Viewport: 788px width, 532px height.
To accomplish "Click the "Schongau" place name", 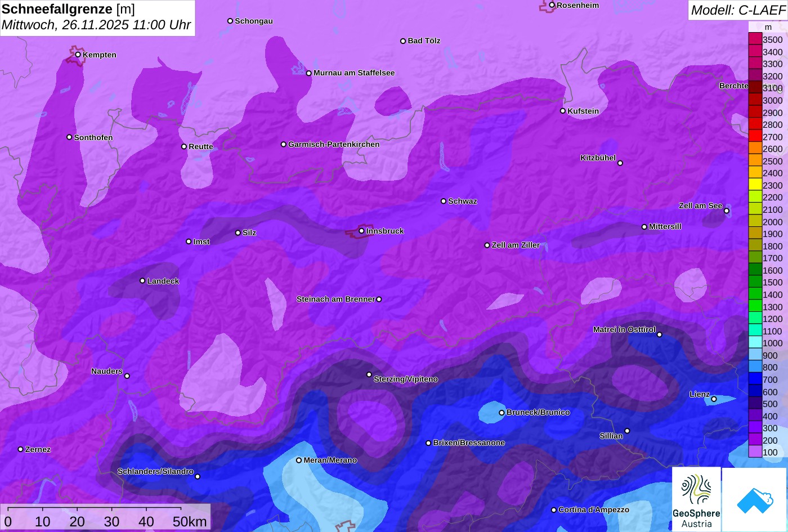I will tap(254, 21).
